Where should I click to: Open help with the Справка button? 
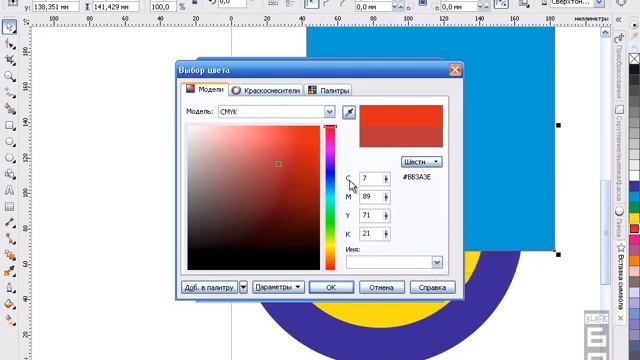click(x=432, y=287)
